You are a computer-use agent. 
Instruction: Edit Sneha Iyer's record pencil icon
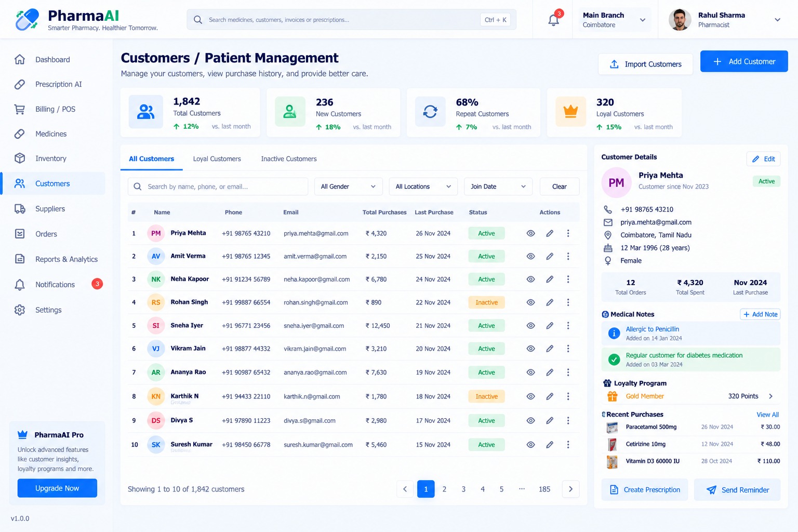(550, 326)
